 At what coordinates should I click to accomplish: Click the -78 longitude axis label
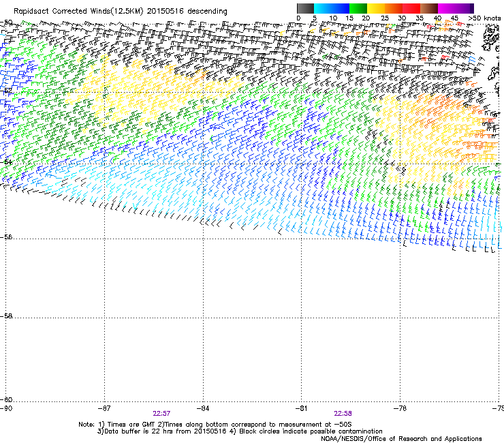400,408
